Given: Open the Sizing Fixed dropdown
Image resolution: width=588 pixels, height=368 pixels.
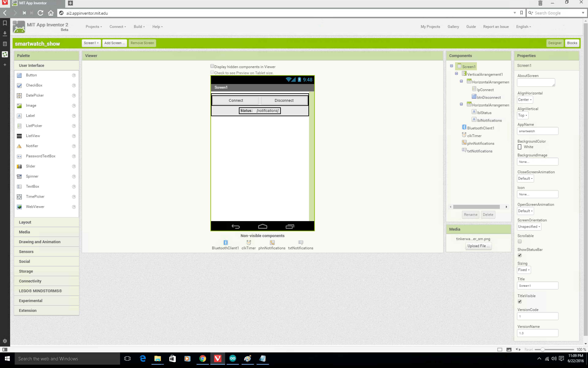Looking at the screenshot, I should pos(524,270).
